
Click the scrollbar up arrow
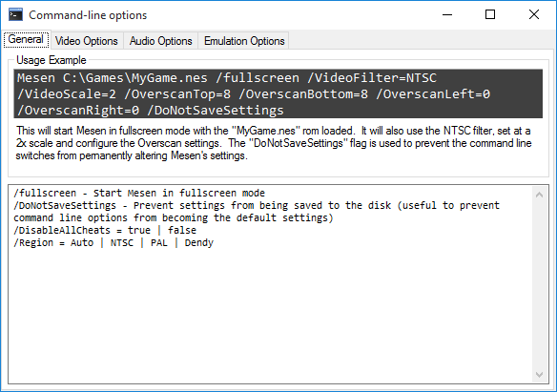point(539,195)
